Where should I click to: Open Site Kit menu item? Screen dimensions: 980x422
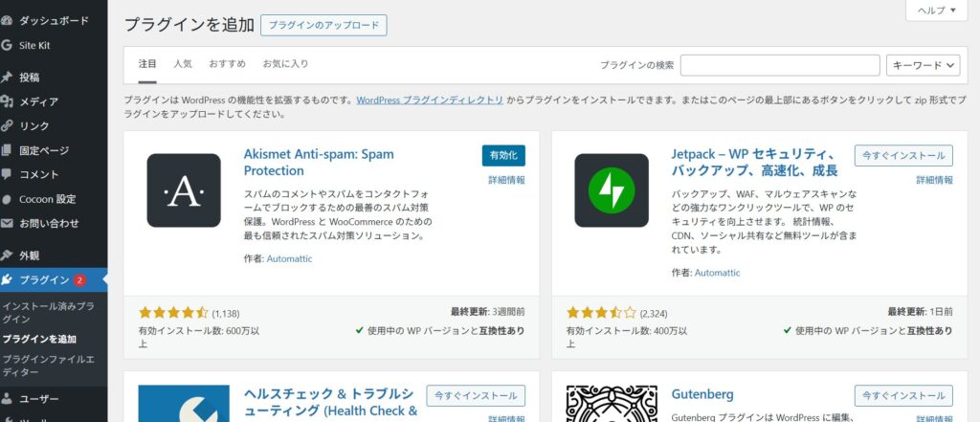[x=54, y=45]
